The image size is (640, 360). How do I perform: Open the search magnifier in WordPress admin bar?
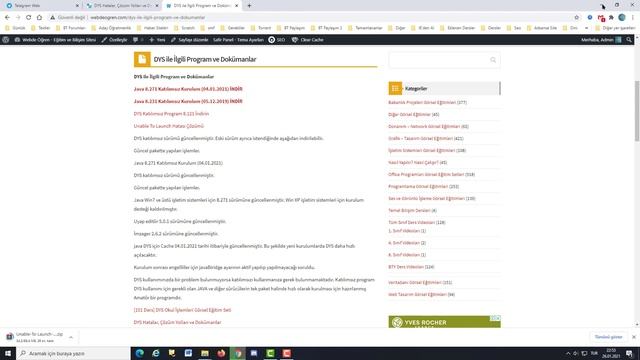tap(629, 40)
